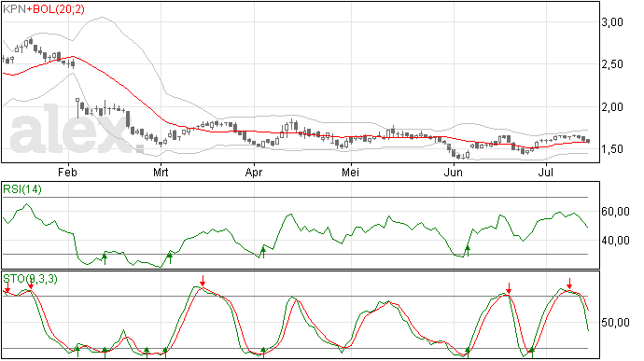
Task: Click the RSI(14) panel label
Action: [22, 189]
